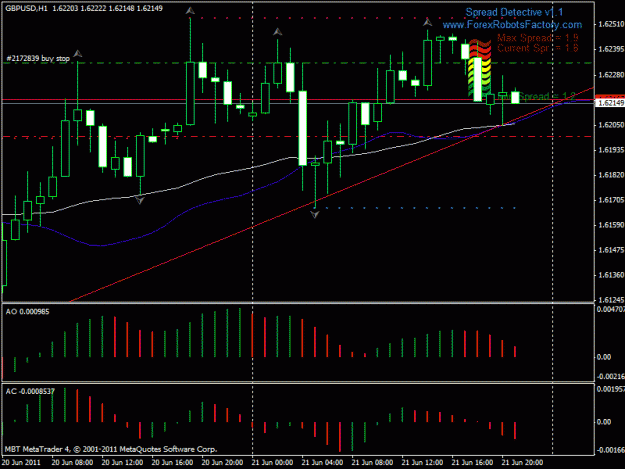Viewport: 625px width, 469px height.
Task: Click the 20 Jun 12:00 time label
Action: coord(122,463)
